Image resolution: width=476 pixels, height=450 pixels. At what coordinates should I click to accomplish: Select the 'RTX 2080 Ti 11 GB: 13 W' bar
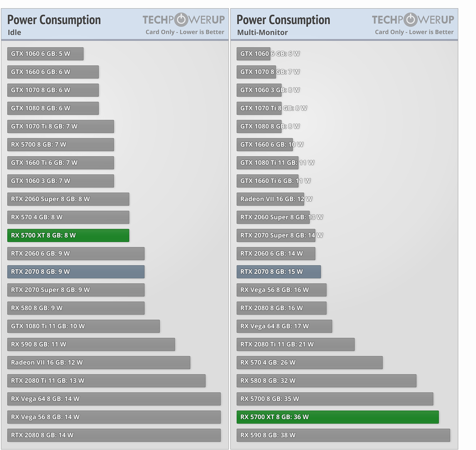click(106, 381)
